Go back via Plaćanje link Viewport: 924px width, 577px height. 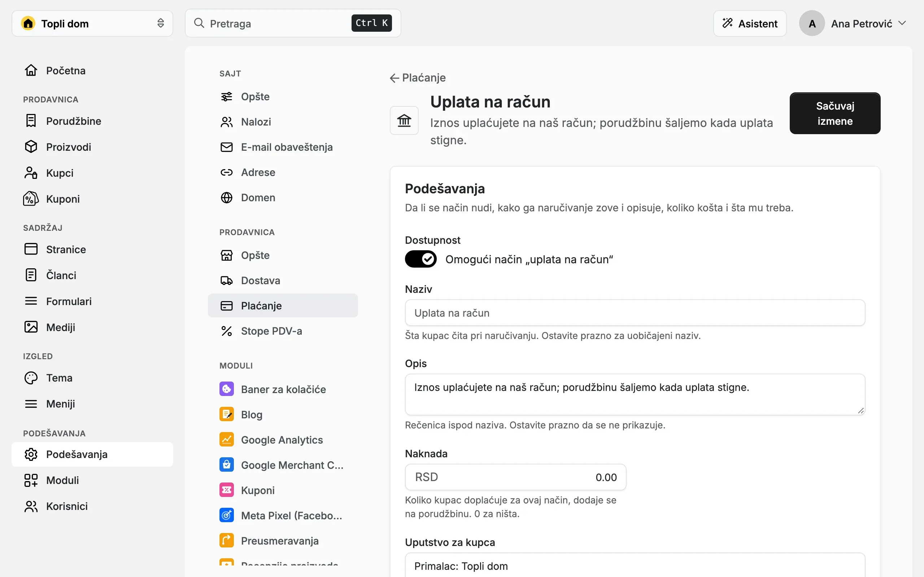tap(418, 78)
